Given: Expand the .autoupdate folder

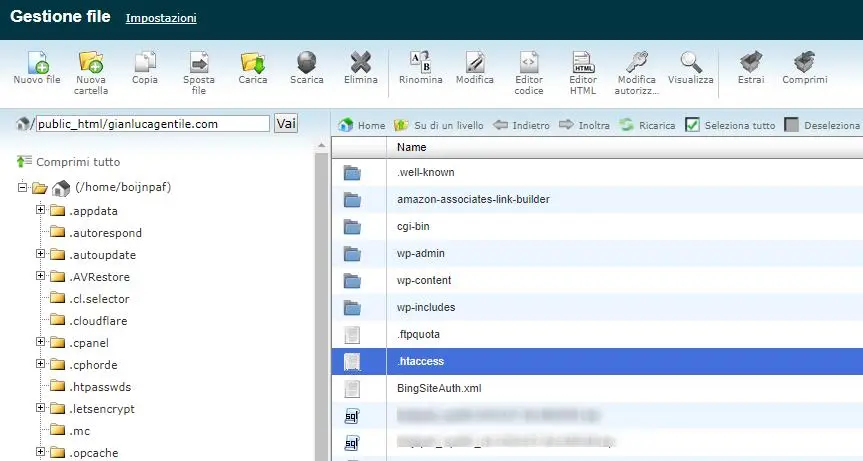Looking at the screenshot, I should [x=40, y=254].
